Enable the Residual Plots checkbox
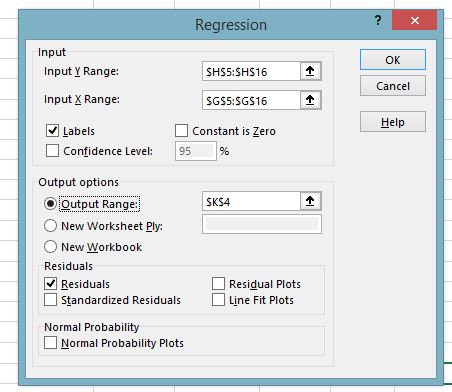 tap(218, 284)
